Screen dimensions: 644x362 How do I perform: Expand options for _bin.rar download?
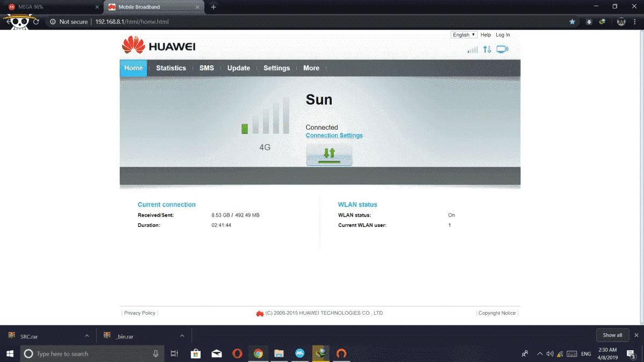182,336
